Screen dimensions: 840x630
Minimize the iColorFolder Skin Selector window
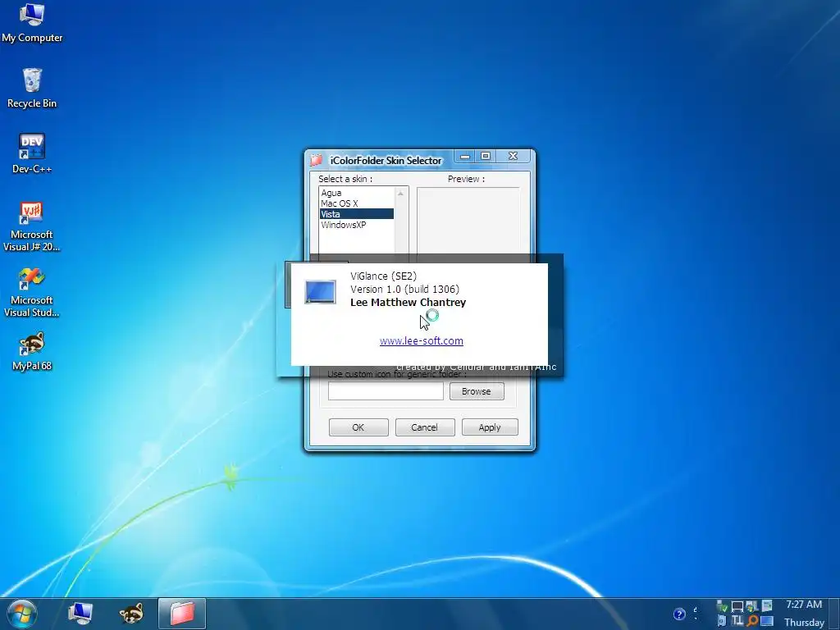465,157
